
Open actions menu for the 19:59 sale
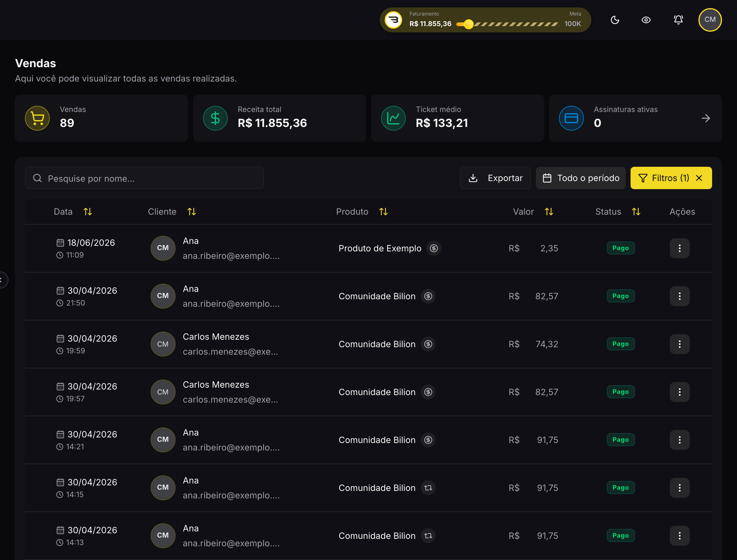680,344
